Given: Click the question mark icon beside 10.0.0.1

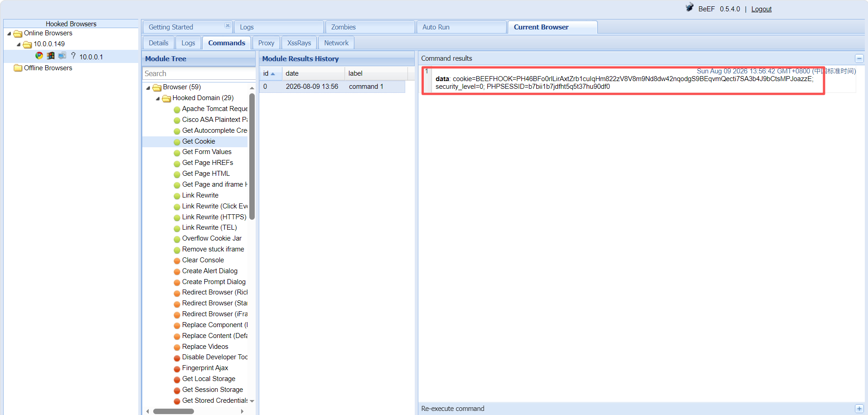Looking at the screenshot, I should pos(73,56).
